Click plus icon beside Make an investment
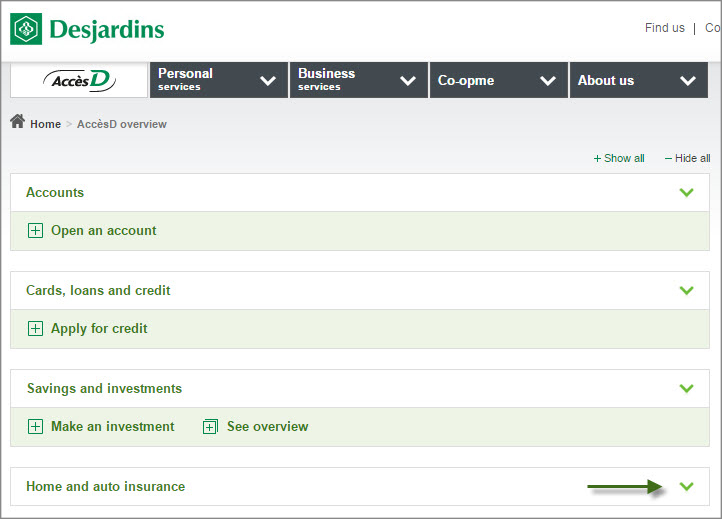This screenshot has height=519, width=722. click(36, 427)
